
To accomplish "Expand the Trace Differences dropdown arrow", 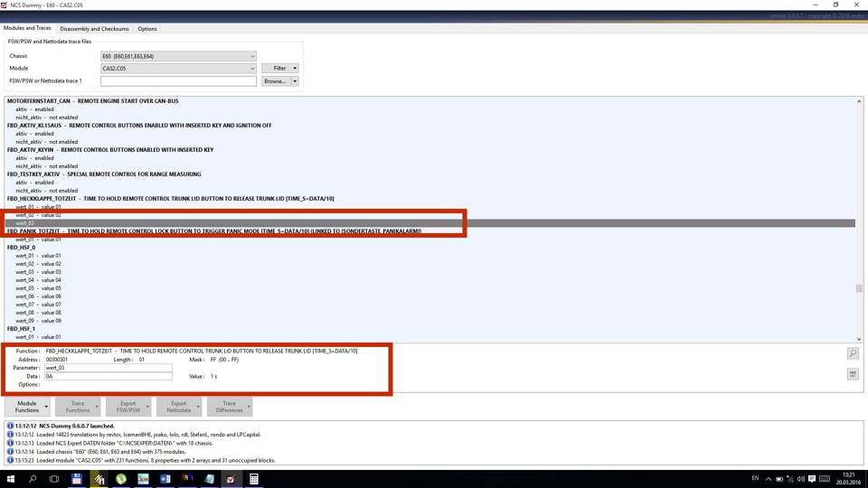I will [249, 407].
